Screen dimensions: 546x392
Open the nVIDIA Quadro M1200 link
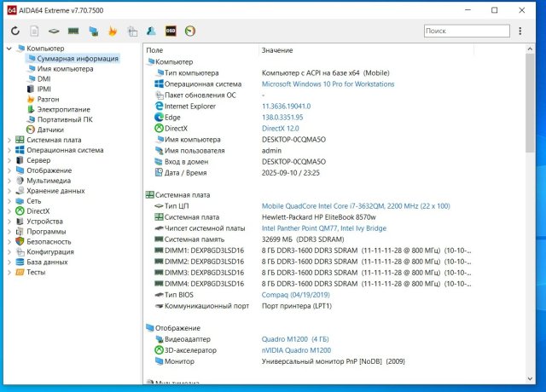(x=296, y=350)
